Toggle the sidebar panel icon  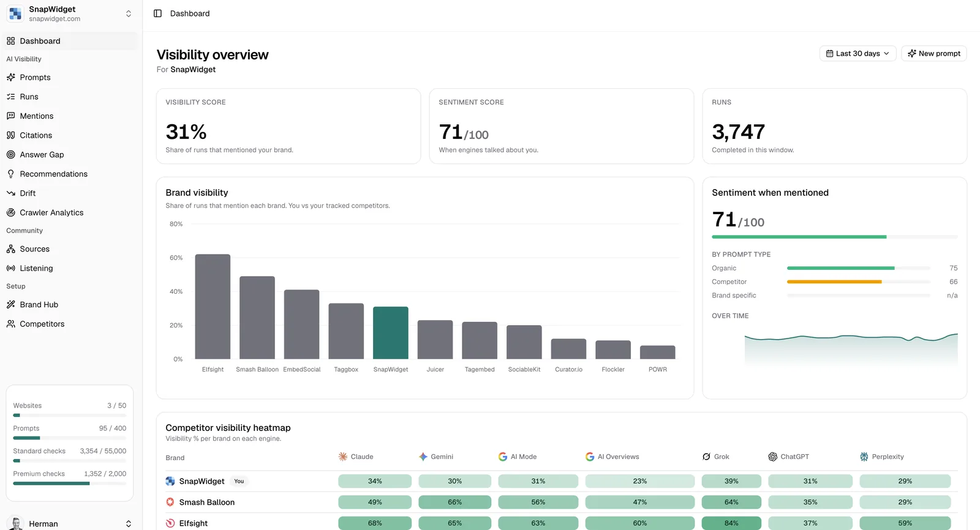[157, 13]
